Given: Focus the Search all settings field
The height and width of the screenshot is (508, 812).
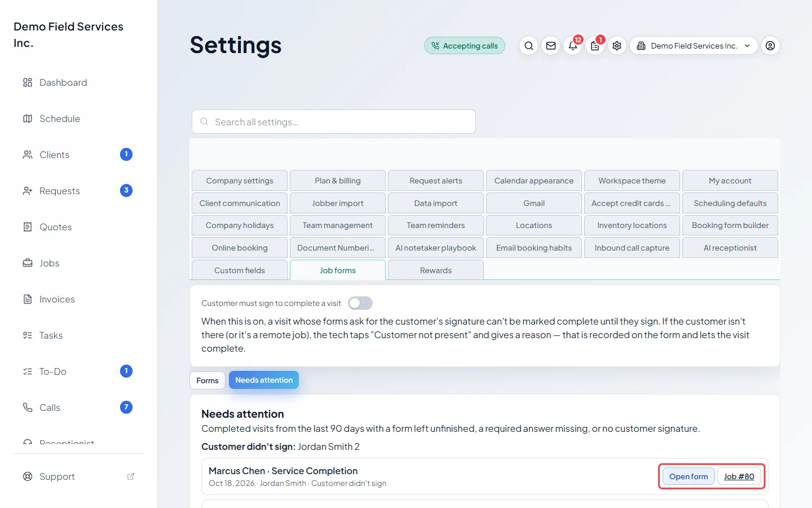Looking at the screenshot, I should [334, 122].
